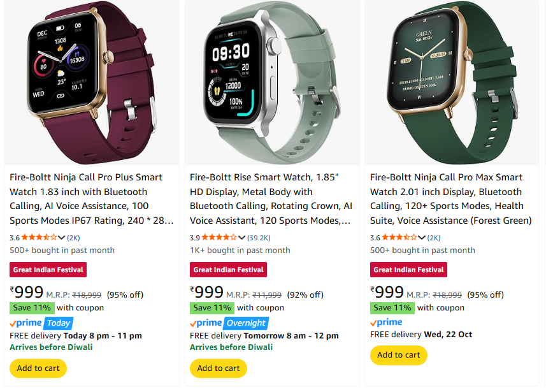
Task: Open the forest green Ninja Call Pro Max image
Action: pos(452,83)
